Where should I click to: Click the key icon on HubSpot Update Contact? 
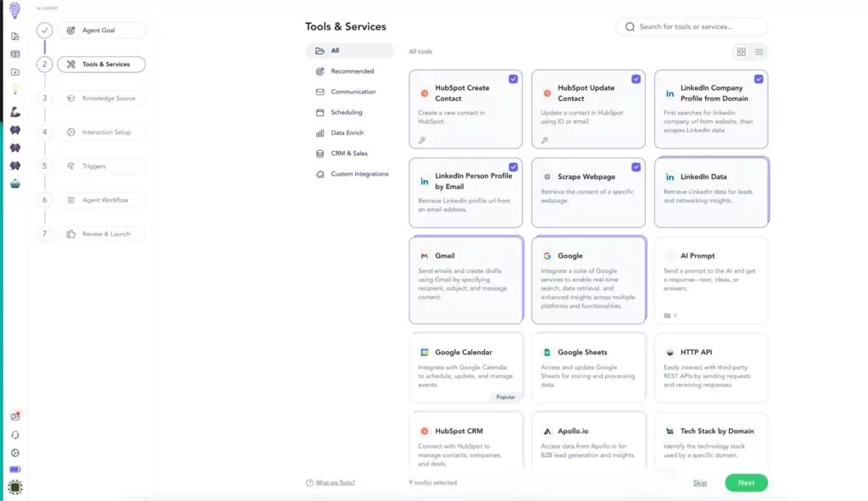(545, 140)
